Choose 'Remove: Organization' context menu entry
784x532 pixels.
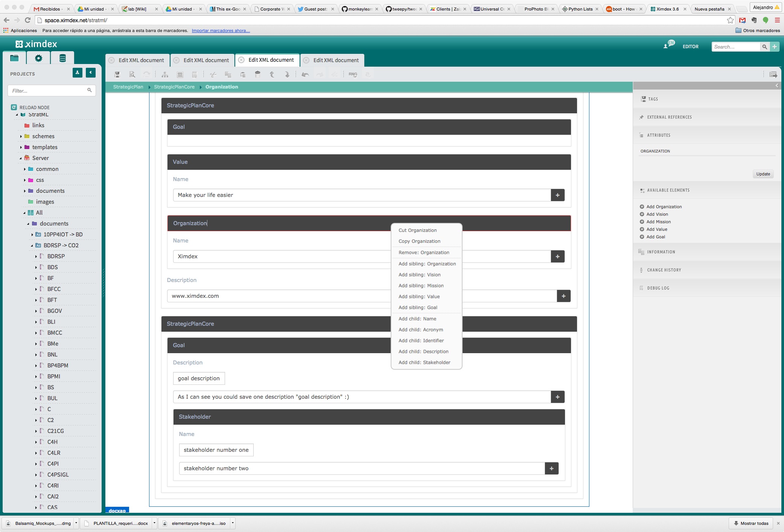(424, 253)
